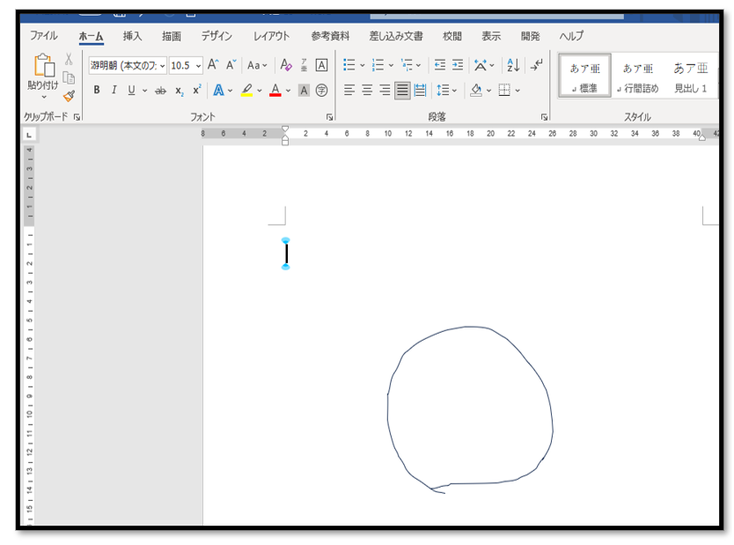The height and width of the screenshot is (545, 734).
Task: Click the decrease indent icon
Action: (x=440, y=65)
